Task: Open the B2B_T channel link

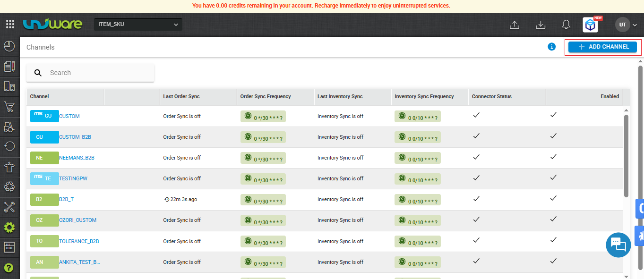Action: 66,199
